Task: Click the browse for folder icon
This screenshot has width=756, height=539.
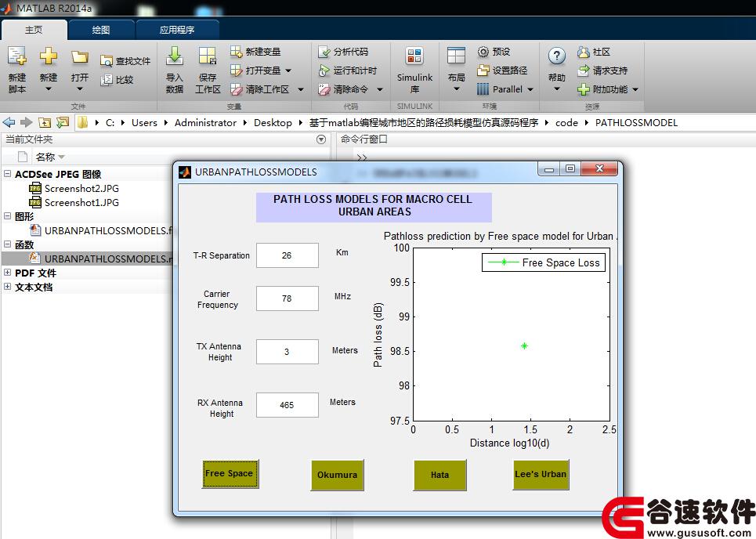Action: [x=63, y=122]
